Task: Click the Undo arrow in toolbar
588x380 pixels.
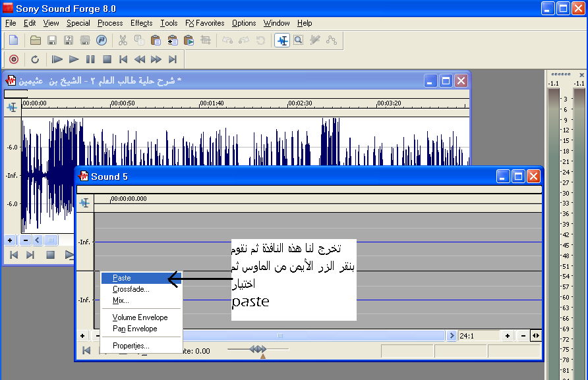Action: (227, 40)
